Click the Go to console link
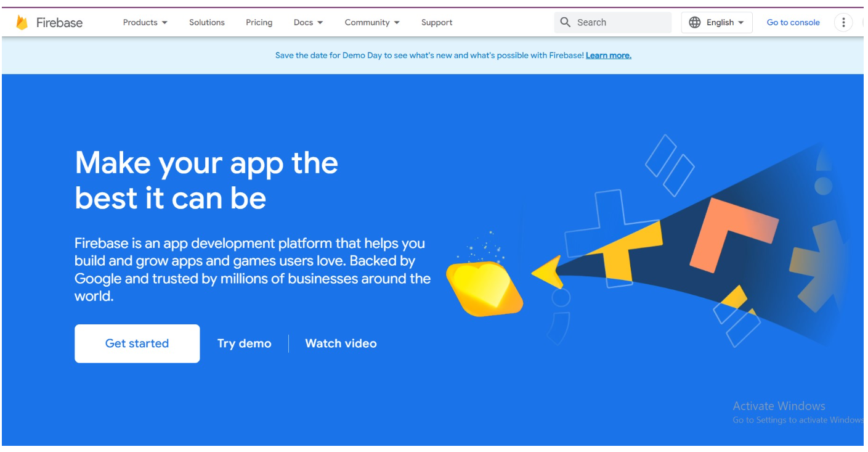Image resolution: width=868 pixels, height=452 pixels. 793,22
